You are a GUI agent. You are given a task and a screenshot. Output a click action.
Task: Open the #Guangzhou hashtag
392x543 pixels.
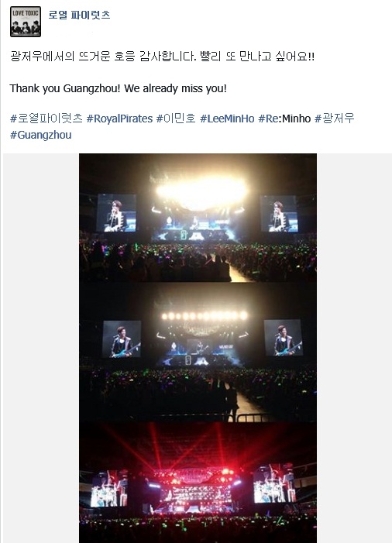pos(40,135)
